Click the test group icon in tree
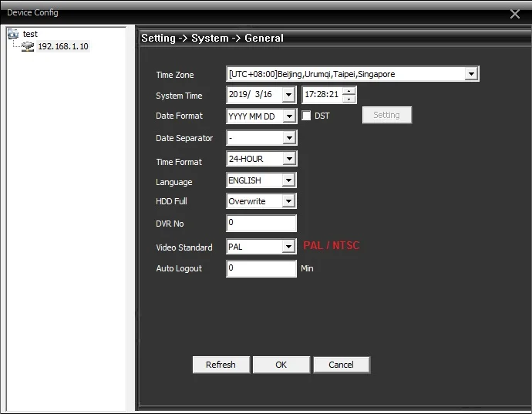This screenshot has width=532, height=414. pyautogui.click(x=13, y=34)
